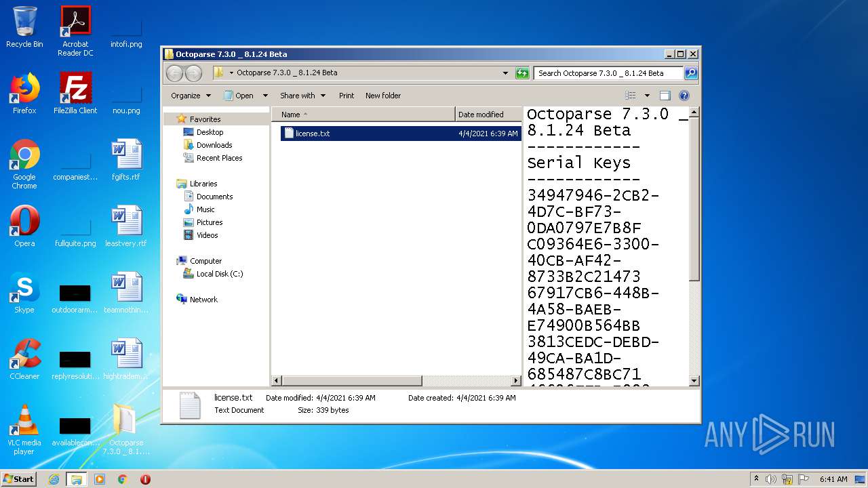Select the fgifts.rtf desktop document

(x=126, y=160)
